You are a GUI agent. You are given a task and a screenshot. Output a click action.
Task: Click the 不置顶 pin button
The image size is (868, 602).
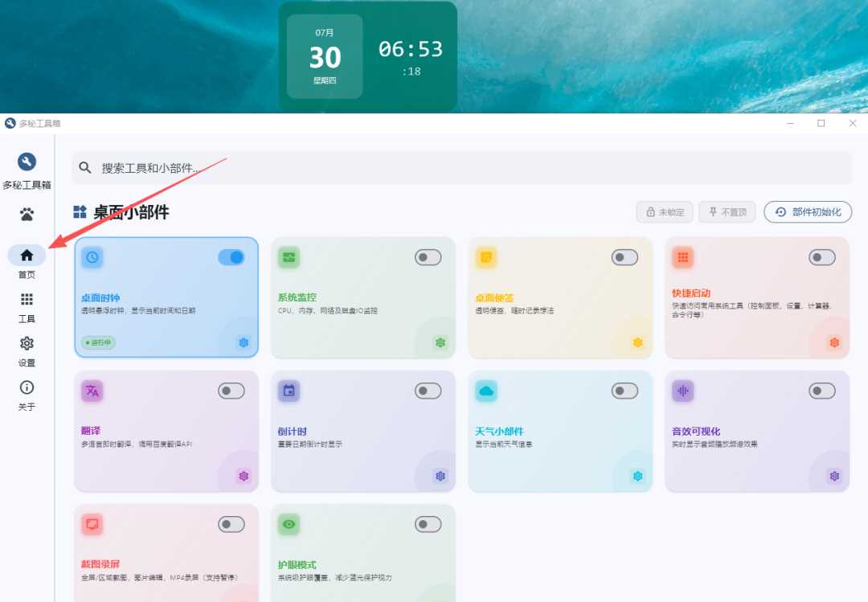(x=727, y=212)
